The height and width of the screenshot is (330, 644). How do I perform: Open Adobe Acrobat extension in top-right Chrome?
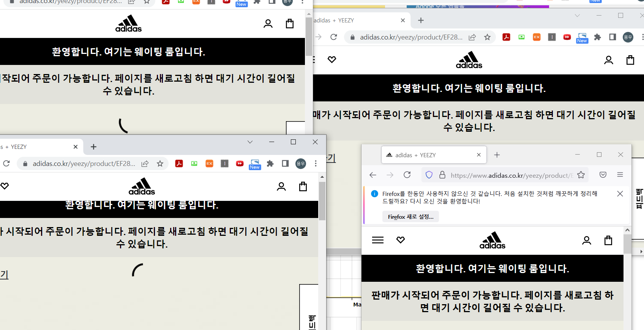pos(506,37)
